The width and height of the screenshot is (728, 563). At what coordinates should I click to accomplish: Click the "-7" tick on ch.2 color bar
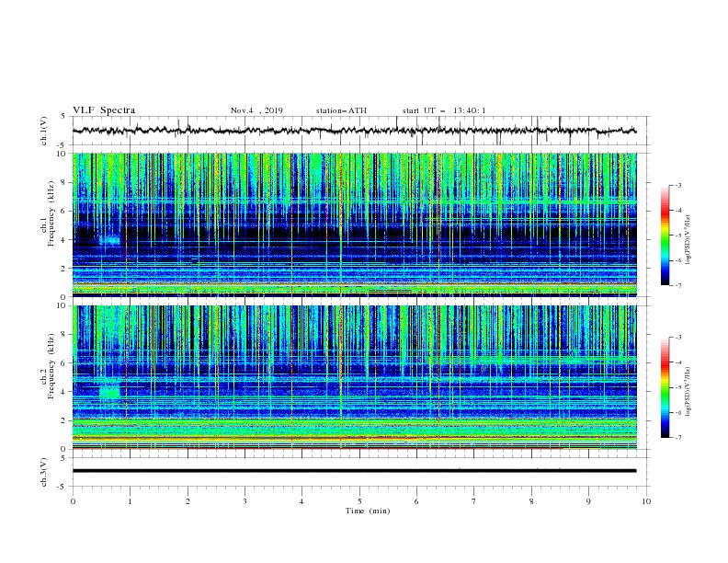(x=677, y=437)
